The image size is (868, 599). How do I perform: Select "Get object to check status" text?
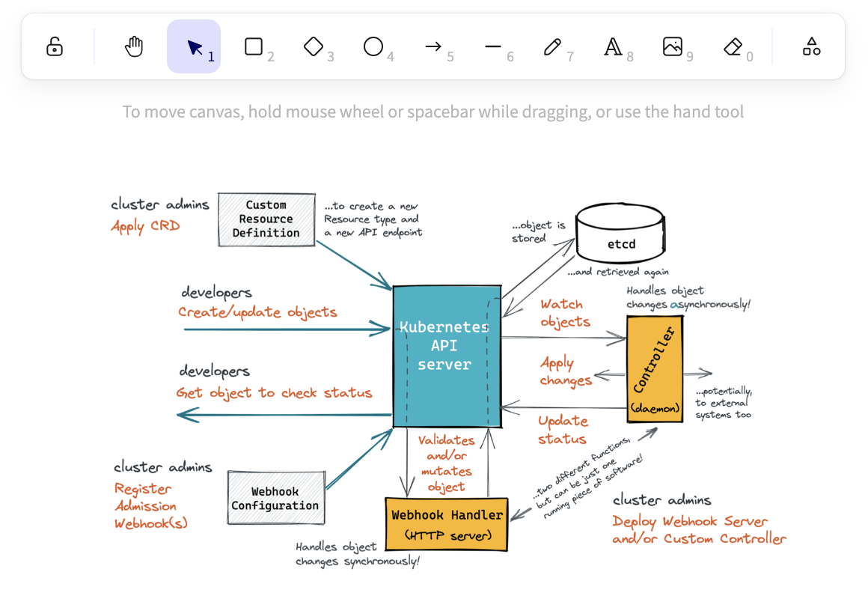[274, 393]
